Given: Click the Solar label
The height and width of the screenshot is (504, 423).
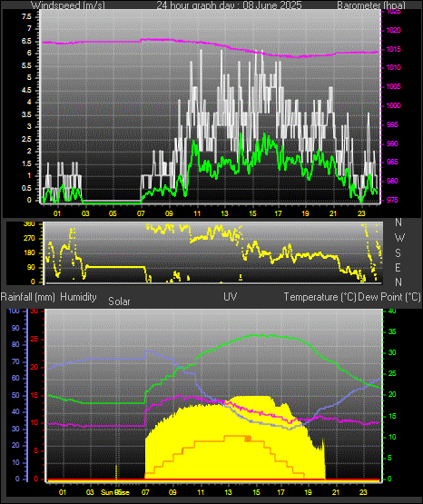Looking at the screenshot, I should point(119,301).
